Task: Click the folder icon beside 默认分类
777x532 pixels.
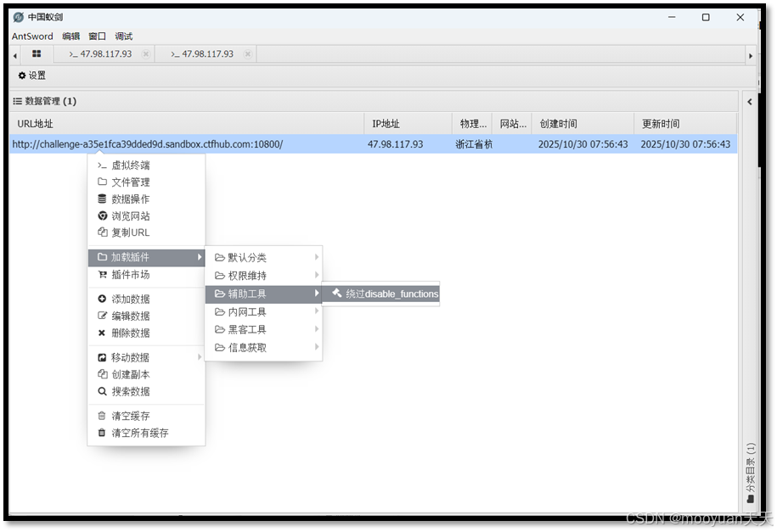Action: pos(220,258)
